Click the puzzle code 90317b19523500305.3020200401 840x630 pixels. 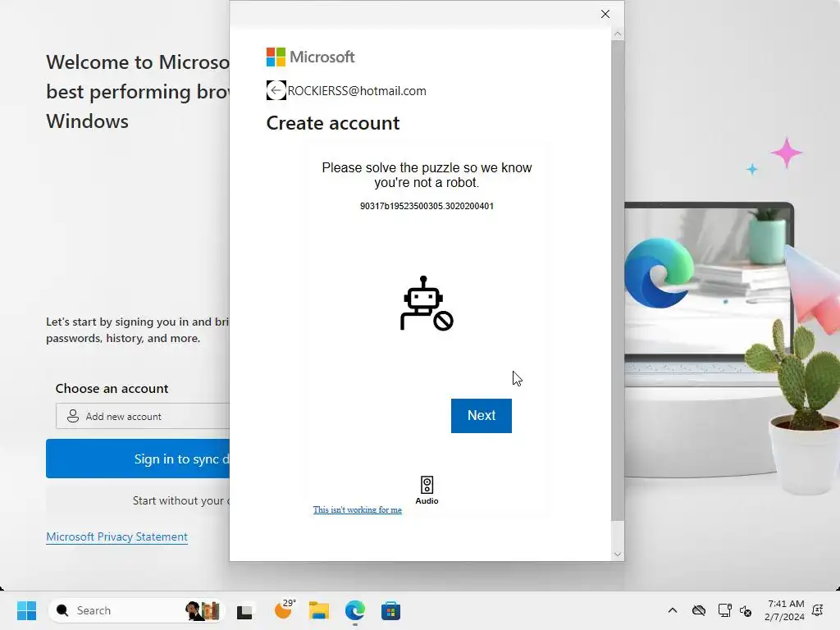click(427, 206)
